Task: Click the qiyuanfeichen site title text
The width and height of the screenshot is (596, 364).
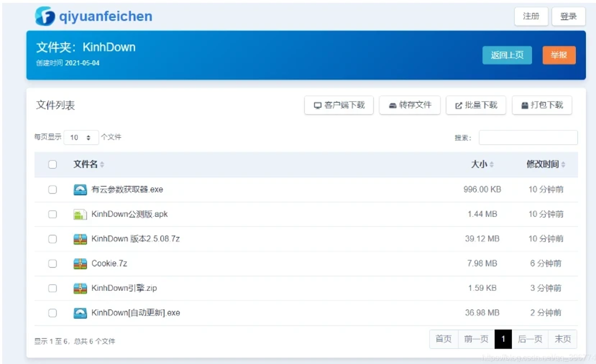Action: 106,16
